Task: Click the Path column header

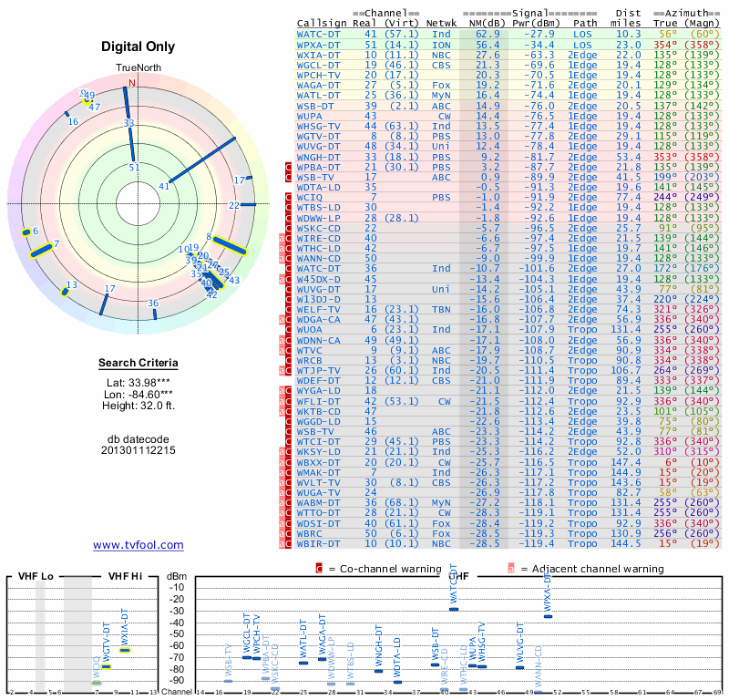Action: pyautogui.click(x=585, y=24)
